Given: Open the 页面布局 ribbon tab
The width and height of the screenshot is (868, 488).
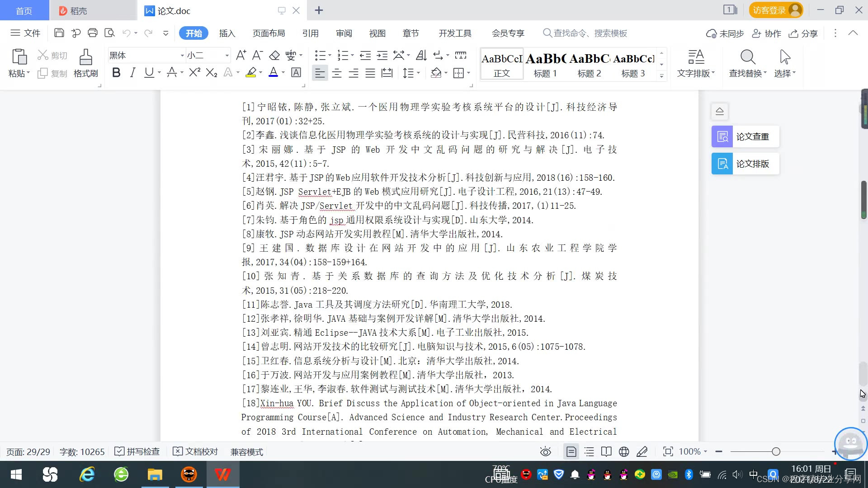Looking at the screenshot, I should [269, 33].
